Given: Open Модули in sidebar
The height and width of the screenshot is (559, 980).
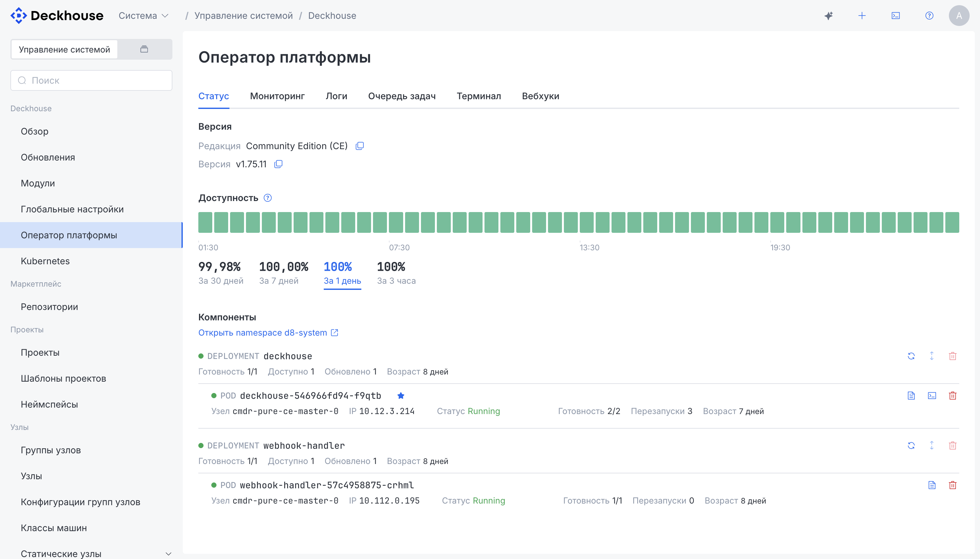Looking at the screenshot, I should (91, 183).
